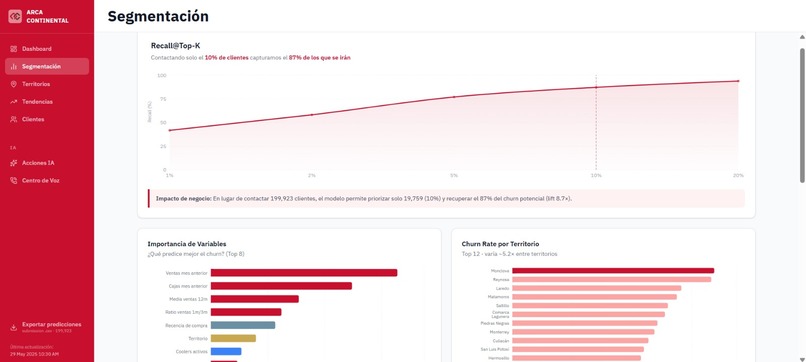Click the Reynosa churn bar
The height and width of the screenshot is (362, 806).
[x=612, y=279]
